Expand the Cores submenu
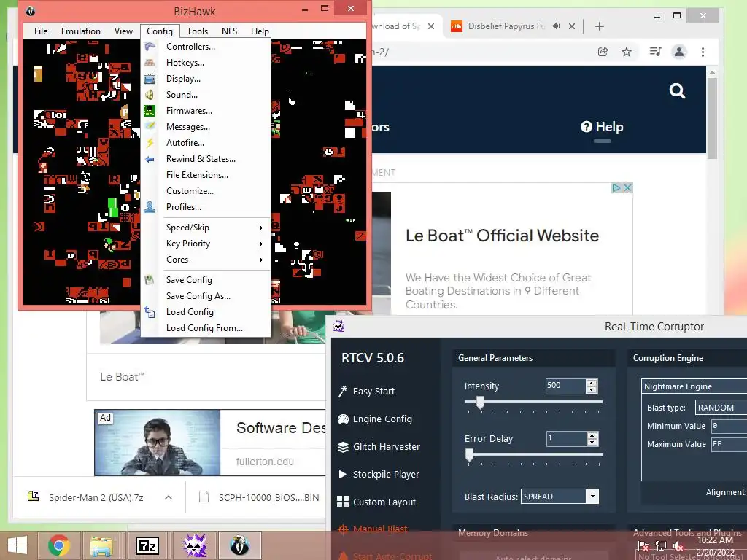 206,260
